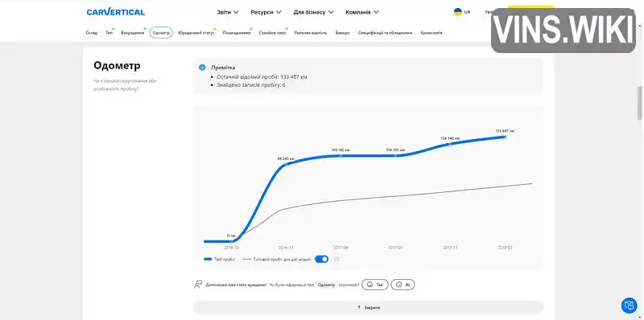Collapse section with Закрити button
644x320 pixels.
369,307
